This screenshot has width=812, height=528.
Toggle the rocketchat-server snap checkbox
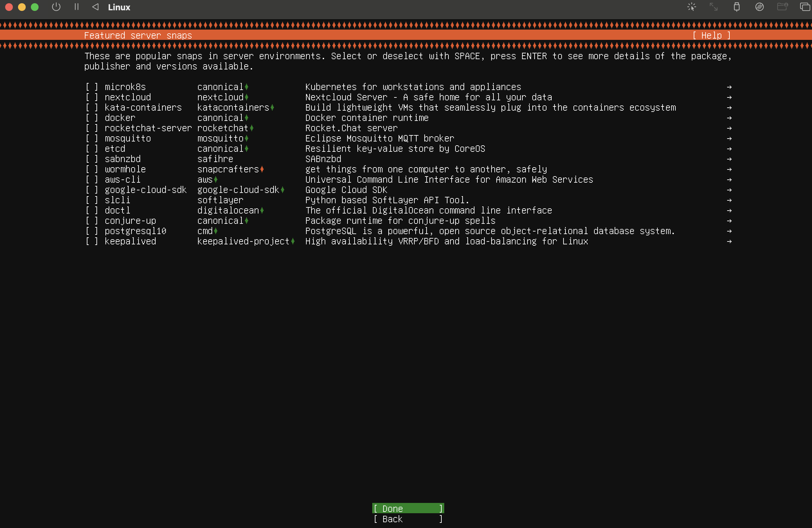pos(92,128)
